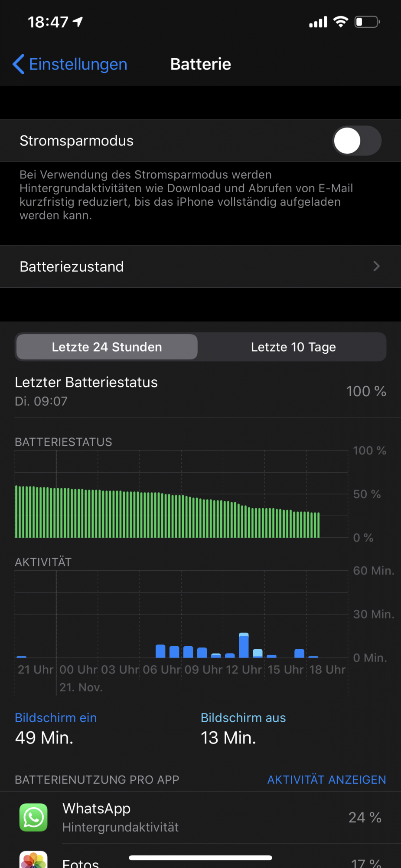Screen dimensions: 401x868
Task: Select the tallest 12 Uhr activity bar
Action: [x=244, y=645]
